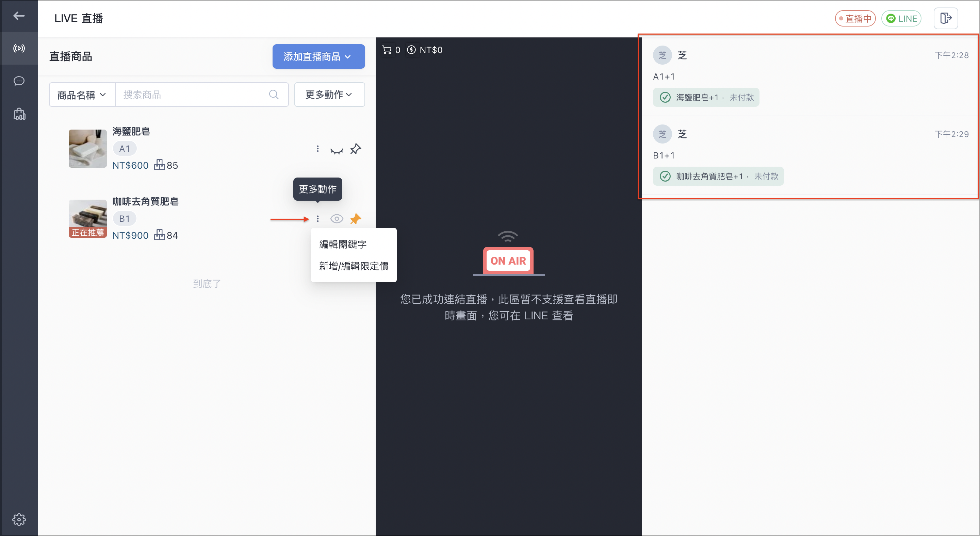The image size is (980, 536).
Task: Click the B1 keyword tag
Action: tap(125, 219)
